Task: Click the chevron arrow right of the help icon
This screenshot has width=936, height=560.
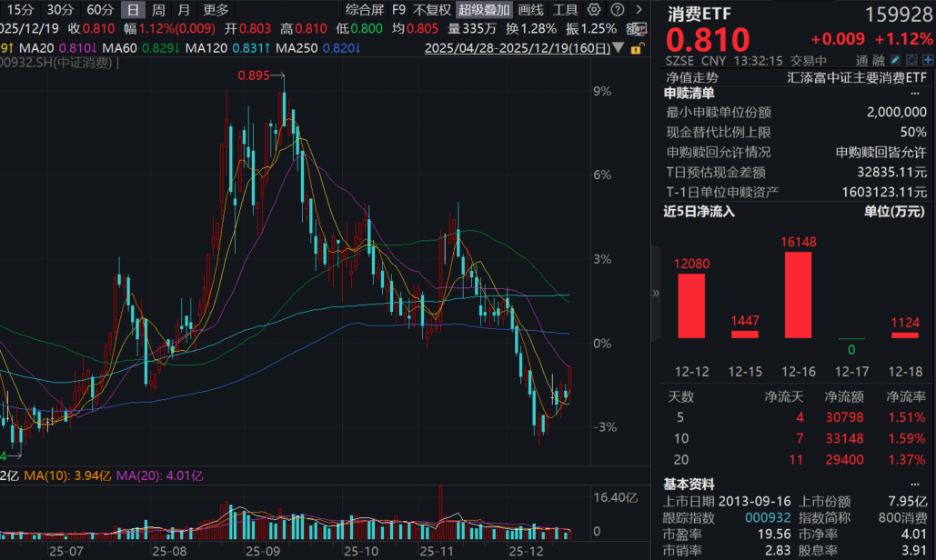Action: (x=639, y=9)
